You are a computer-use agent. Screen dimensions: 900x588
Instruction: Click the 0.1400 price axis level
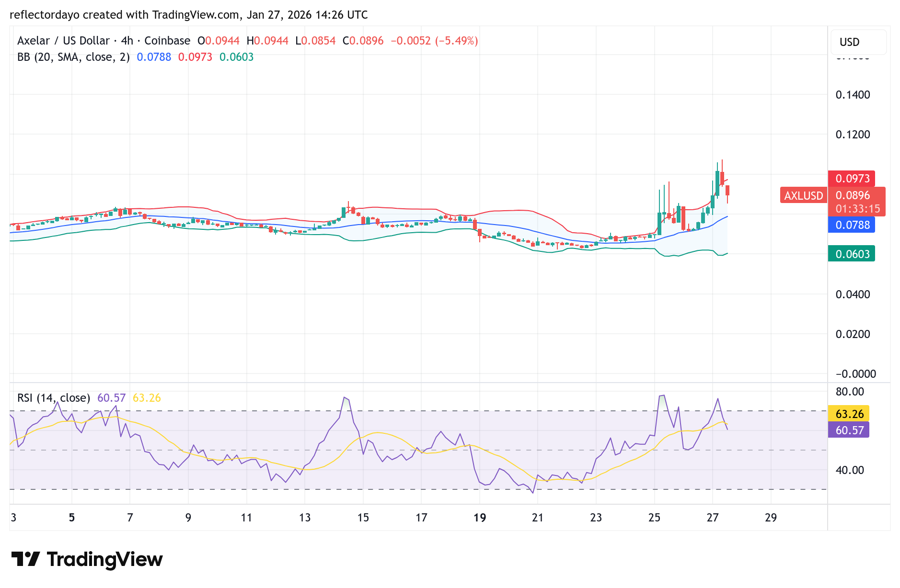(853, 95)
